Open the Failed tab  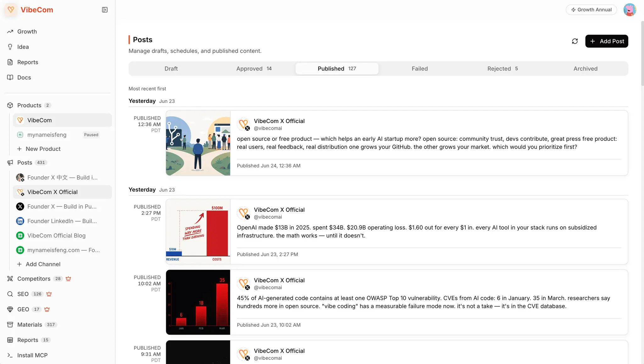point(420,69)
